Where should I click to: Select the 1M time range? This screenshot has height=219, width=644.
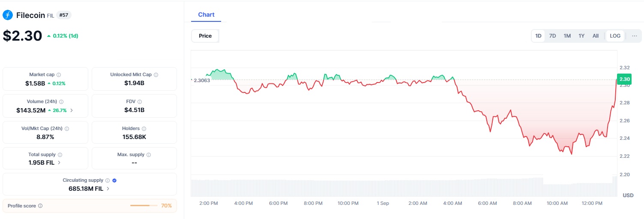567,36
